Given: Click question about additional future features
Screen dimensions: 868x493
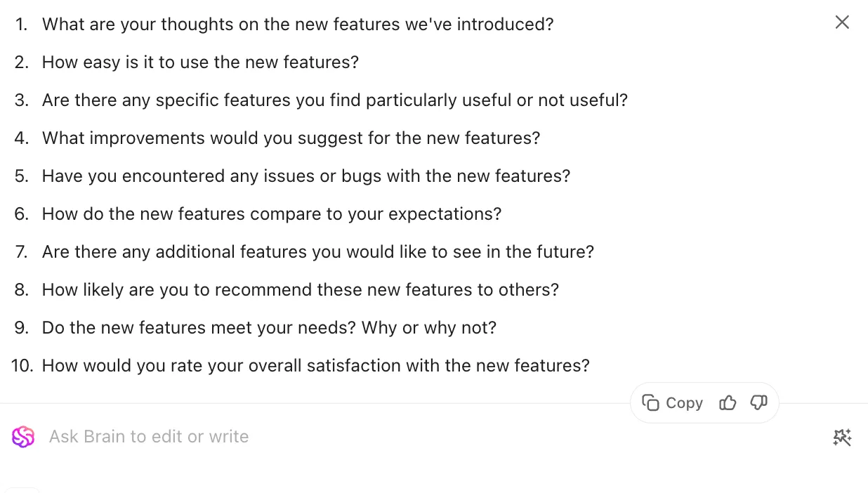Looking at the screenshot, I should pos(318,251).
